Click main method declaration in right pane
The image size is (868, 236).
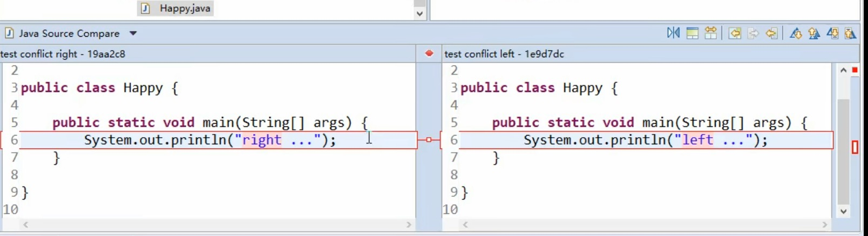[x=650, y=123]
